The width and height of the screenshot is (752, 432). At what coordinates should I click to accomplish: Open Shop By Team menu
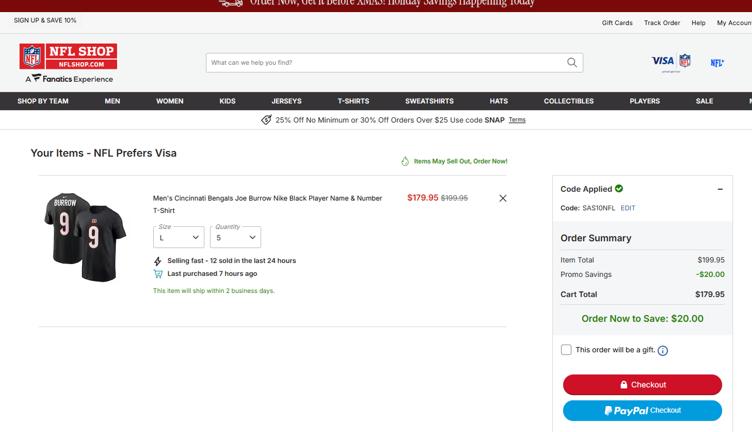coord(43,101)
